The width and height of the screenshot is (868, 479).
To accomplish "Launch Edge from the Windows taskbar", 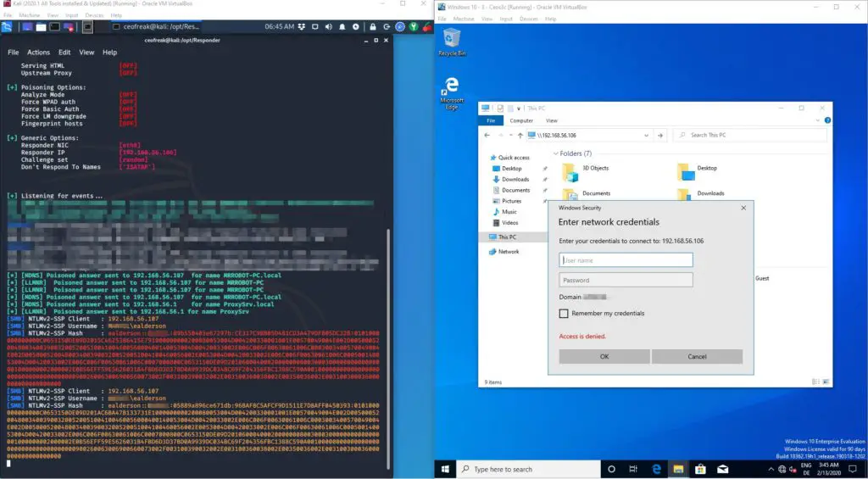I will tap(656, 469).
